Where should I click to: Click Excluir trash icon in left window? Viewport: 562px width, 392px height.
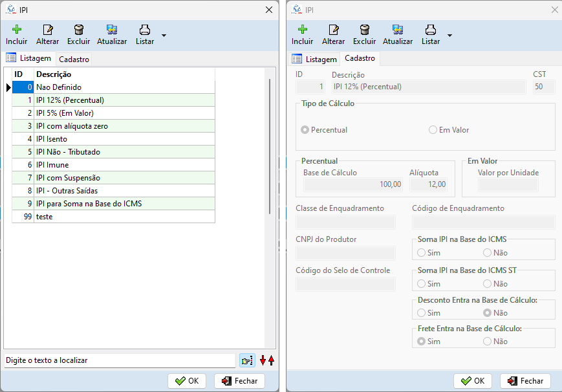tap(78, 29)
